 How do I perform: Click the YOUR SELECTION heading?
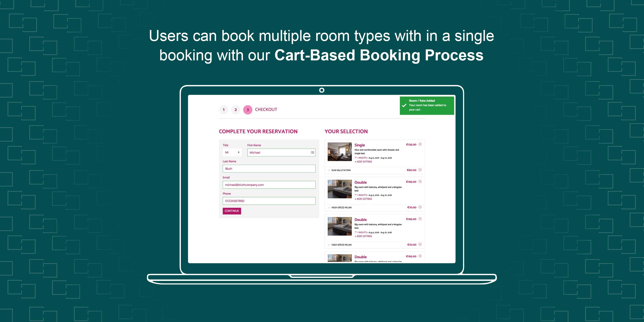pos(346,131)
